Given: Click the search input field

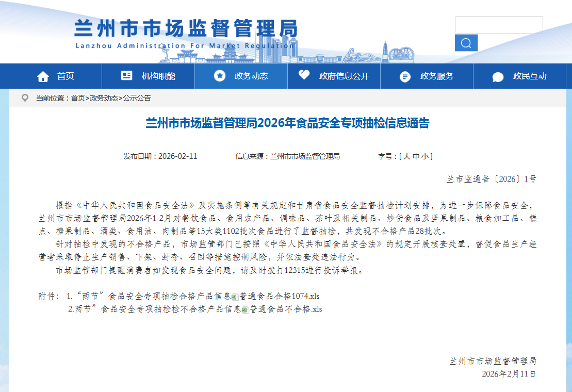Looking at the screenshot, I should (x=498, y=25).
